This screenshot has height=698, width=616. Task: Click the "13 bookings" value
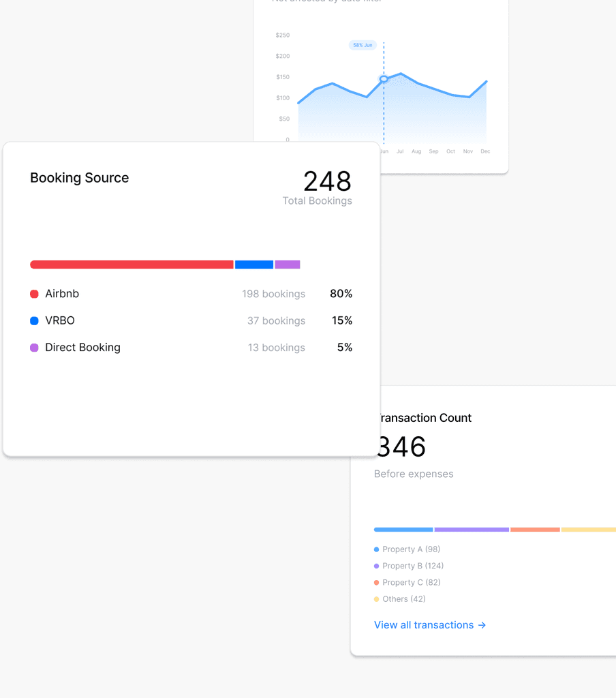click(x=277, y=347)
